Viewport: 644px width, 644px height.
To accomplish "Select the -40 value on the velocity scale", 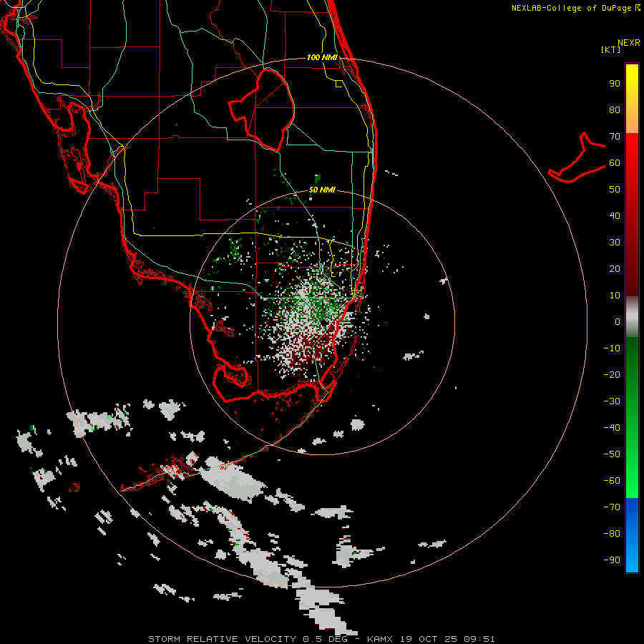I will point(612,428).
